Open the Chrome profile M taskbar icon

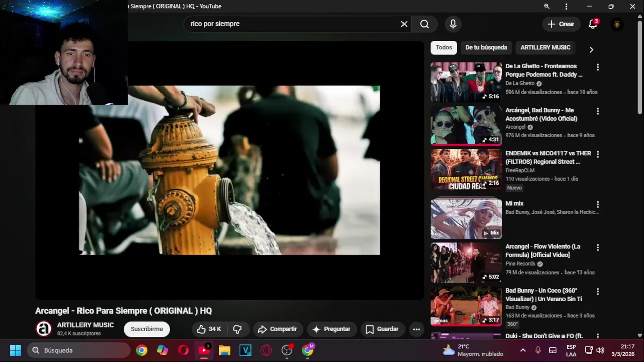point(308,350)
